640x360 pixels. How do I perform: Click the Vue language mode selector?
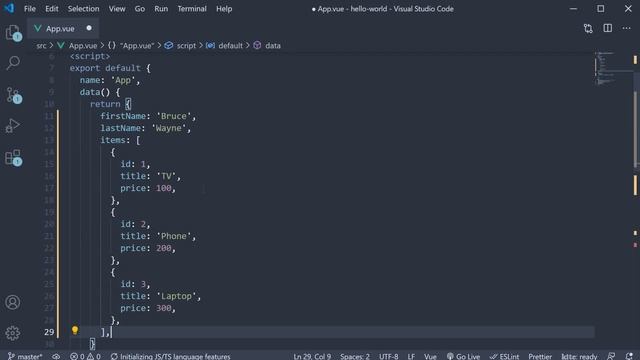[x=430, y=356]
